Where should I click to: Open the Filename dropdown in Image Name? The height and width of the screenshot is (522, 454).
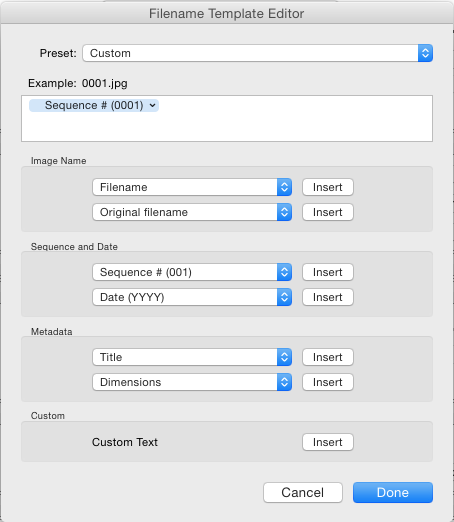pos(192,187)
